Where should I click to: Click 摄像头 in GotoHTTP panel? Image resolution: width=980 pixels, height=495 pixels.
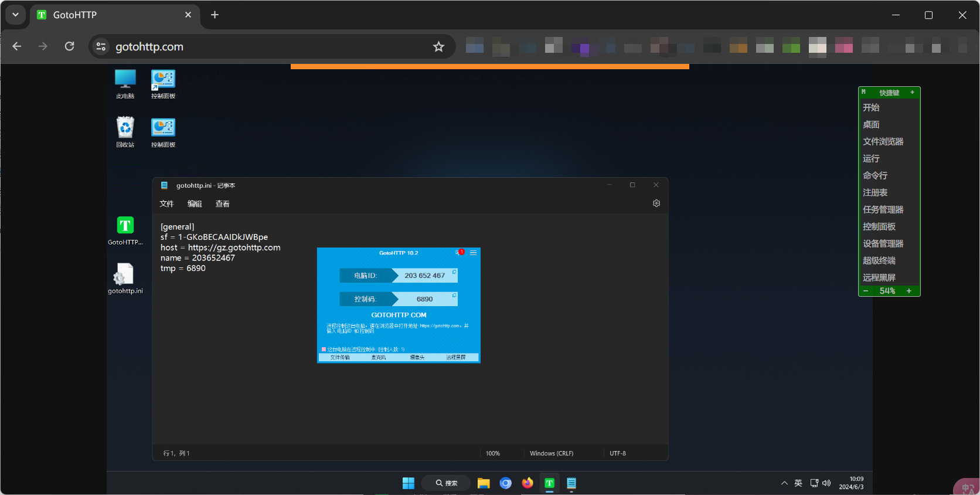point(417,357)
